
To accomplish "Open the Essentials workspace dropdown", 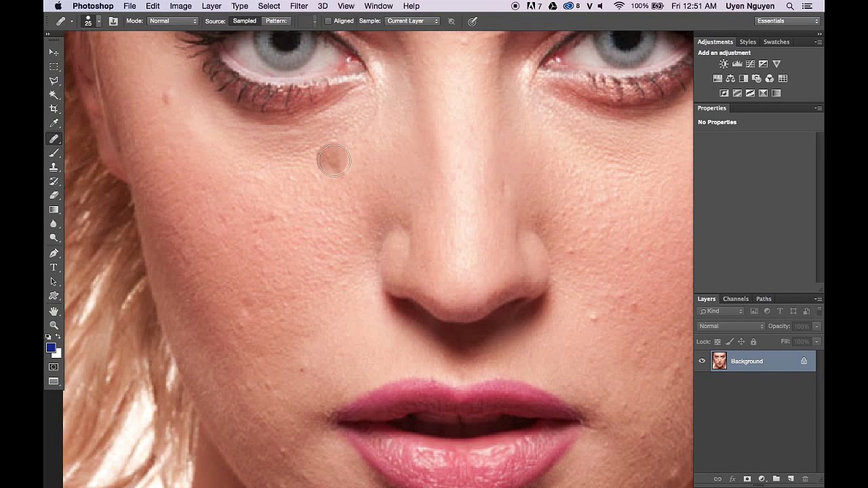I will click(x=788, y=21).
